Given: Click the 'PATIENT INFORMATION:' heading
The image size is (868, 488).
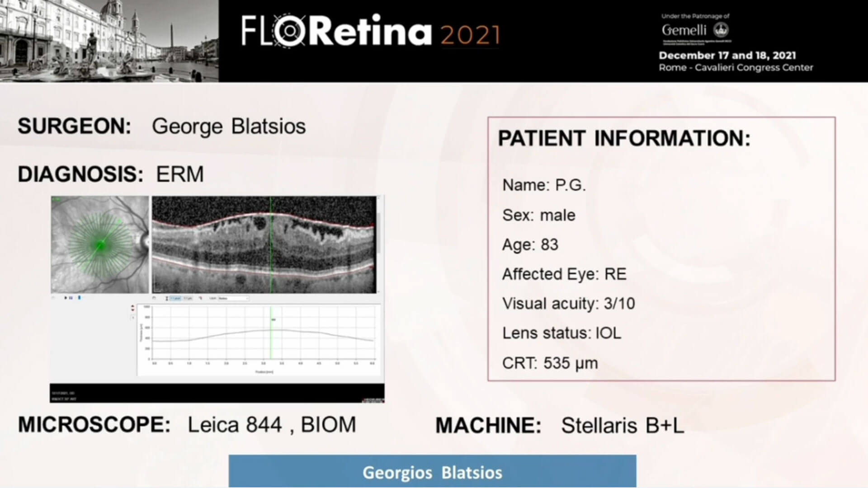Looking at the screenshot, I should point(624,138).
